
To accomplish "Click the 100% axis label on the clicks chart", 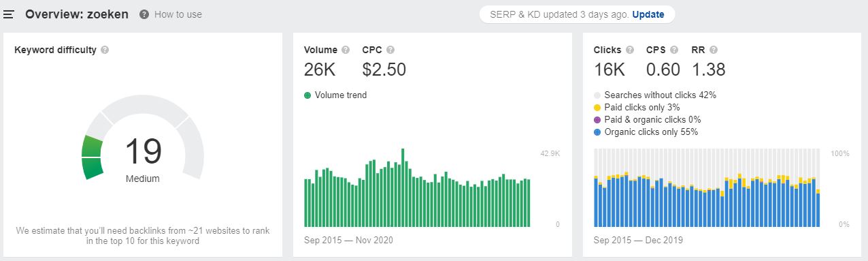I will click(x=840, y=154).
